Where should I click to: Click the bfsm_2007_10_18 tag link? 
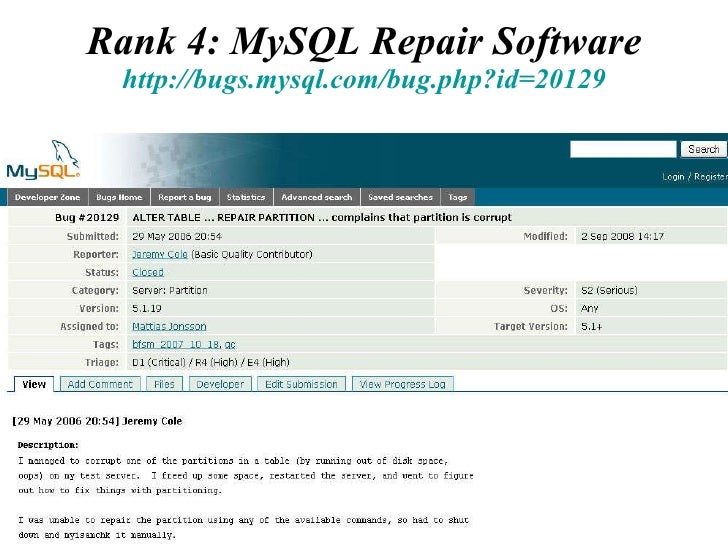(x=177, y=344)
